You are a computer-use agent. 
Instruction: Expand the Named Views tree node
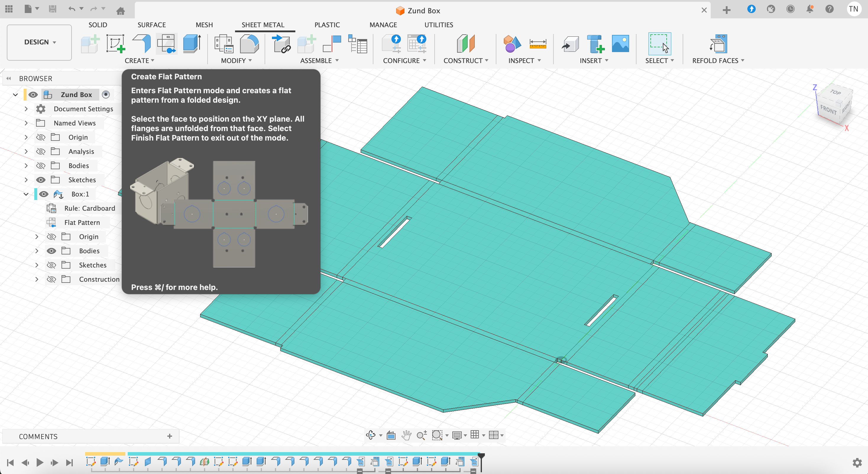pyautogui.click(x=26, y=123)
